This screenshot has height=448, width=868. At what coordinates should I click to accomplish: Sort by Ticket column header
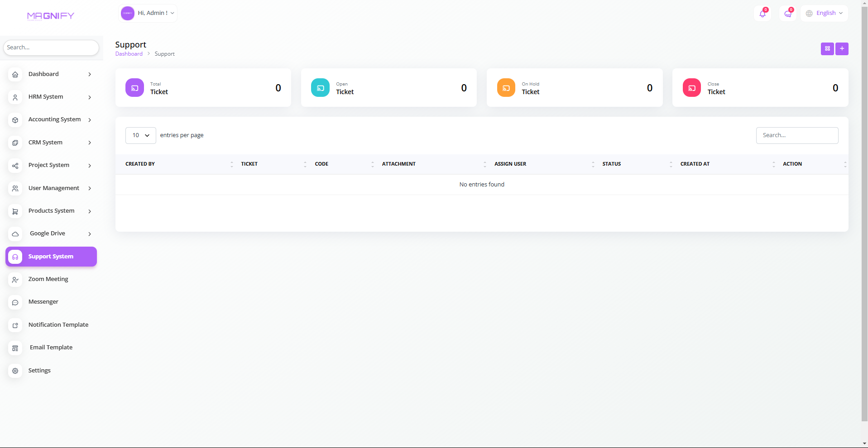(x=273, y=164)
